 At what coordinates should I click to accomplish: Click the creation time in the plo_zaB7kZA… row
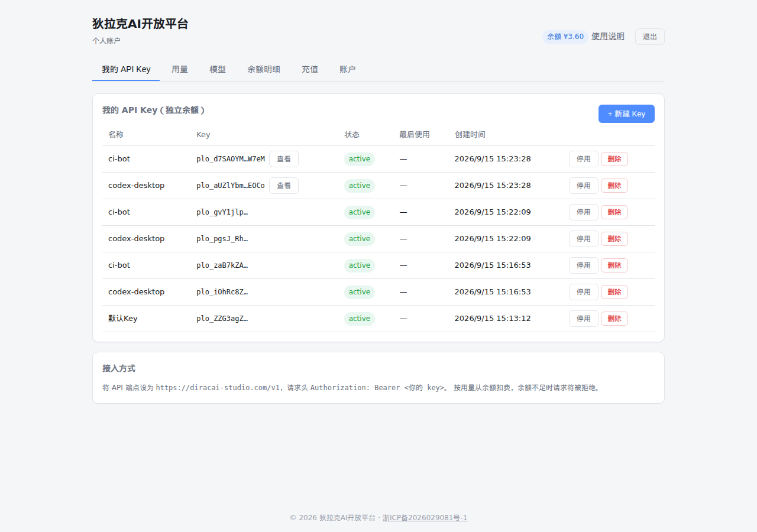coord(493,265)
